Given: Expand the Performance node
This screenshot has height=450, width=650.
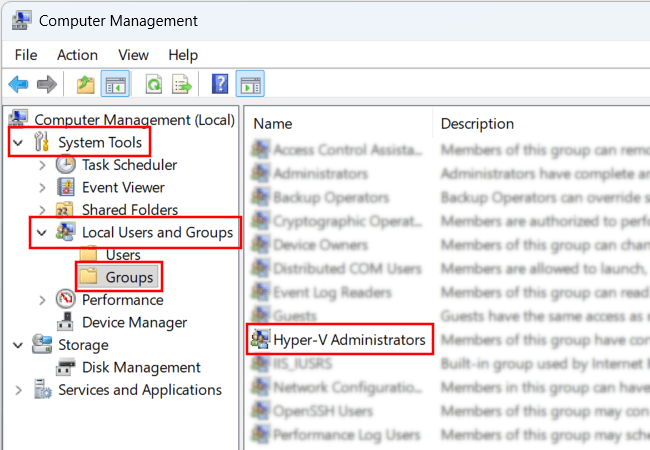Looking at the screenshot, I should click(42, 300).
